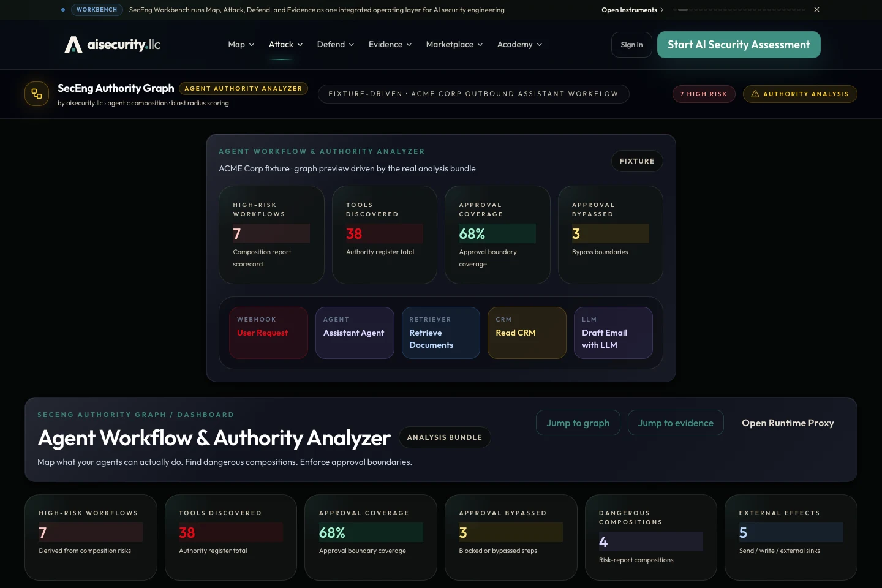Screen dimensions: 882x588
Task: Click the FIXTURE badge in preview card
Action: pos(637,161)
